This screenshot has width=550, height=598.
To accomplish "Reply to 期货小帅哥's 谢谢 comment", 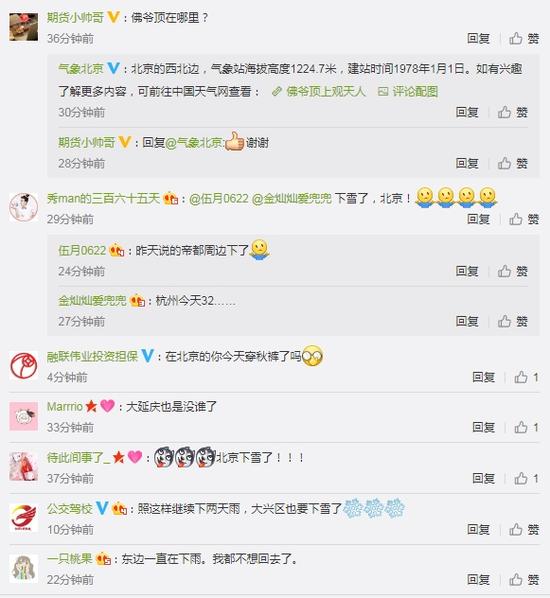I will click(x=467, y=163).
